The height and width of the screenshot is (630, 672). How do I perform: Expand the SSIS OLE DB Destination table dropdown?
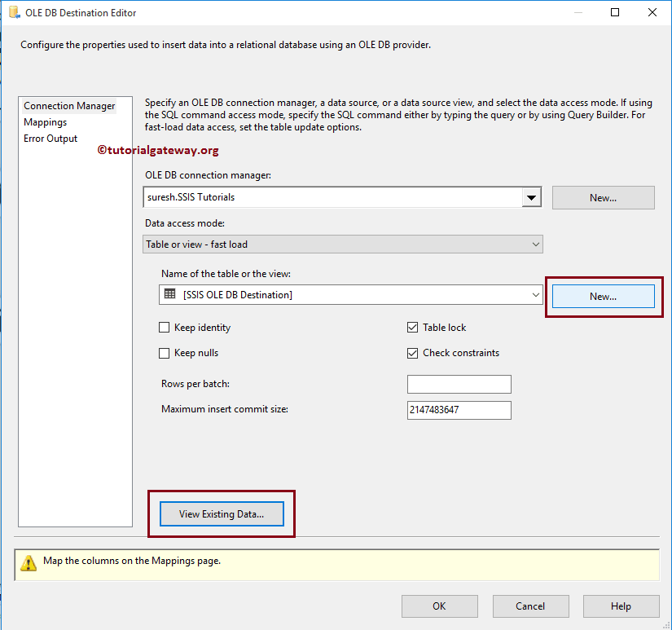click(x=535, y=295)
